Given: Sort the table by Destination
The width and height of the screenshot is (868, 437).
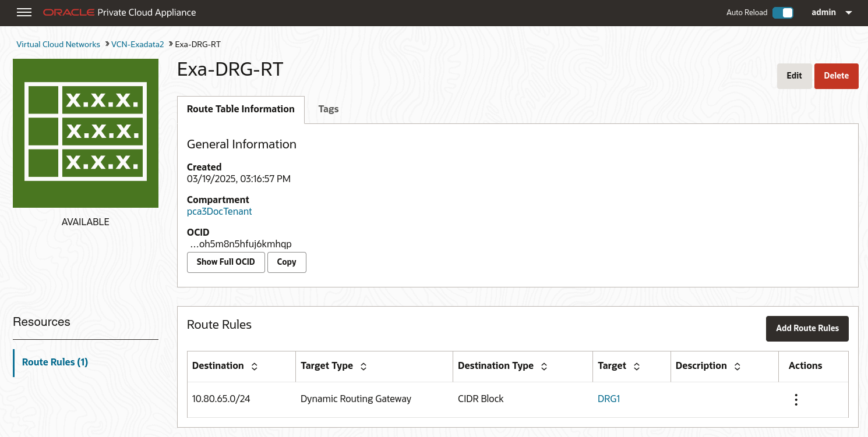Looking at the screenshot, I should pos(254,366).
